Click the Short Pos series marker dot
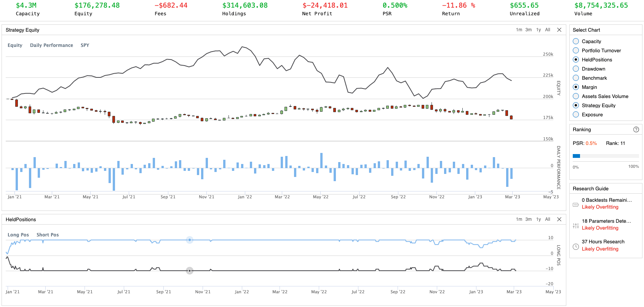Screen dimensions: 644x307 (190, 271)
